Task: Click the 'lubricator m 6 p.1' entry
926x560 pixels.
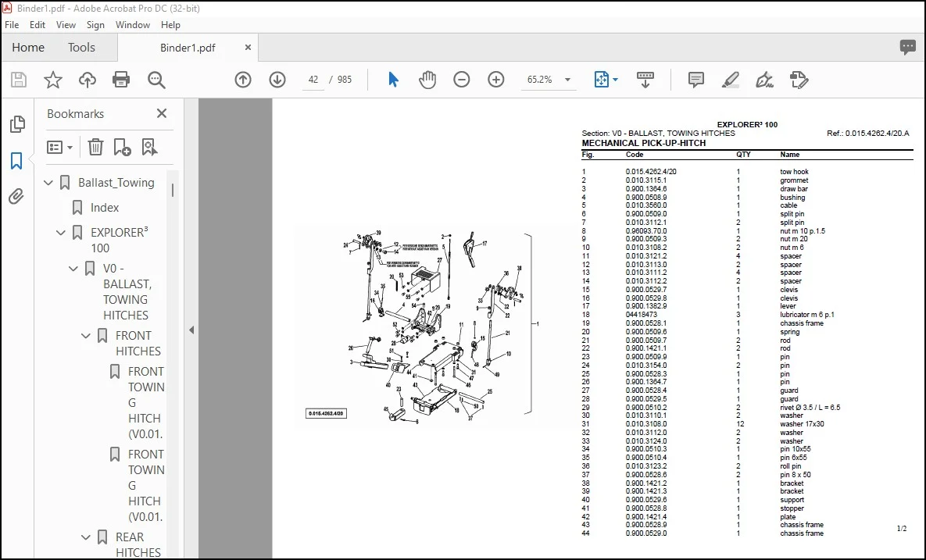Action: (806, 315)
